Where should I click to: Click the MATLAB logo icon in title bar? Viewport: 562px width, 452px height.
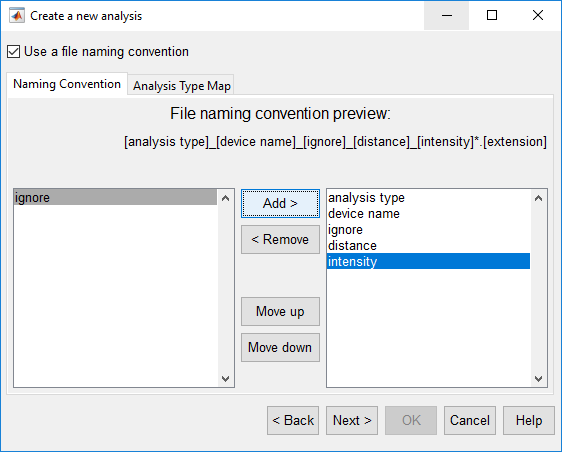[x=17, y=15]
